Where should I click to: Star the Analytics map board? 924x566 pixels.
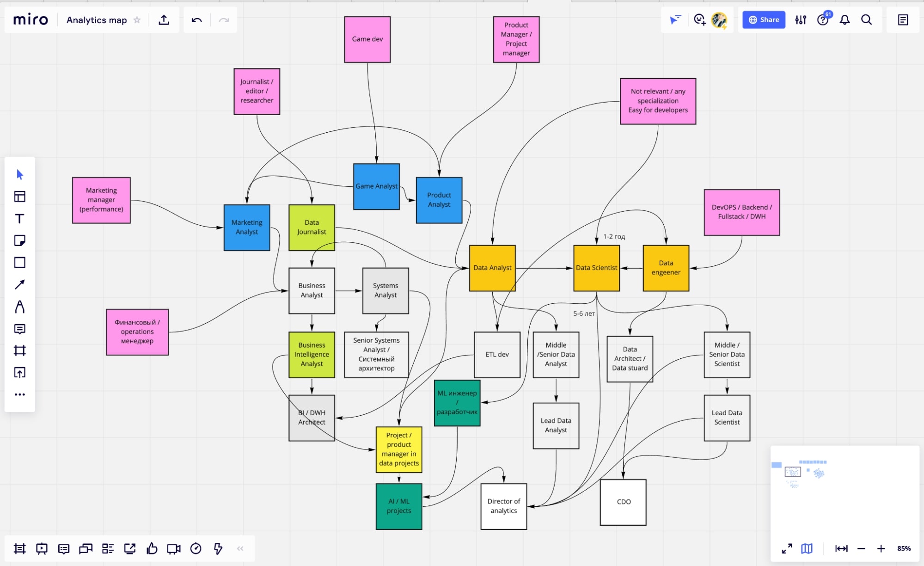[x=137, y=20]
